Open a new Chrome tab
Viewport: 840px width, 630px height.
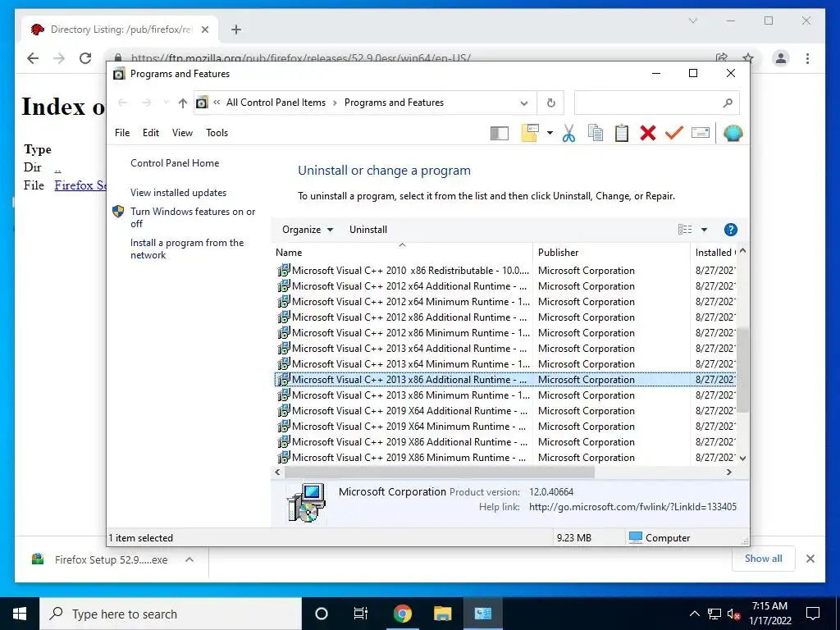(235, 30)
